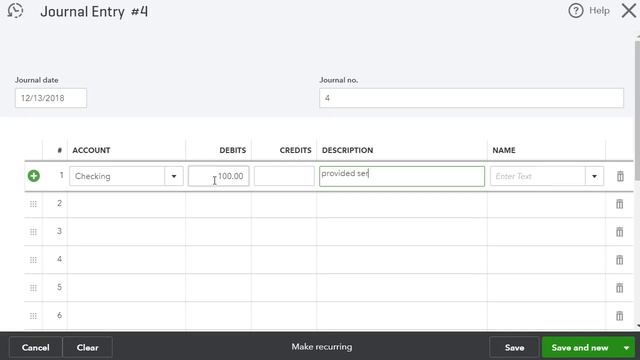The height and width of the screenshot is (360, 640).
Task: Click Make recurring link
Action: [322, 347]
